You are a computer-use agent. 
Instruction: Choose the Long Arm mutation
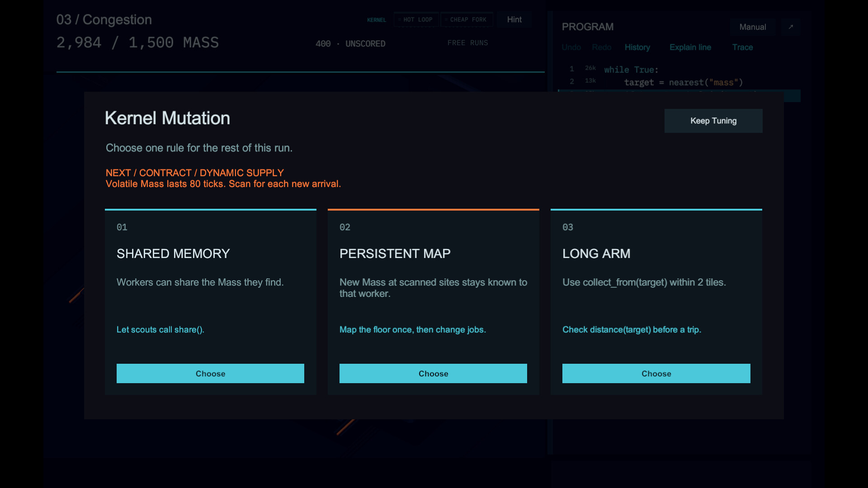pos(656,373)
